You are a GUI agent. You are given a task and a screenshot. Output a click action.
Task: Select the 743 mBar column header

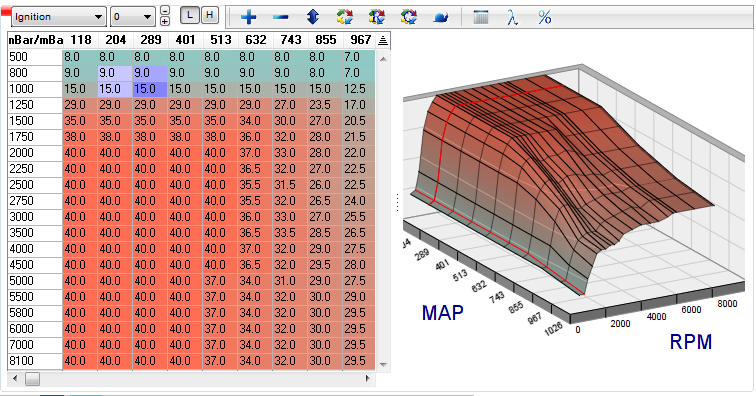pyautogui.click(x=290, y=40)
